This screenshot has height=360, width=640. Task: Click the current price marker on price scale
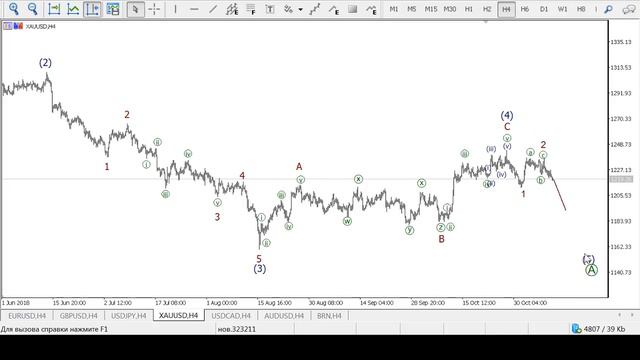tap(621, 179)
